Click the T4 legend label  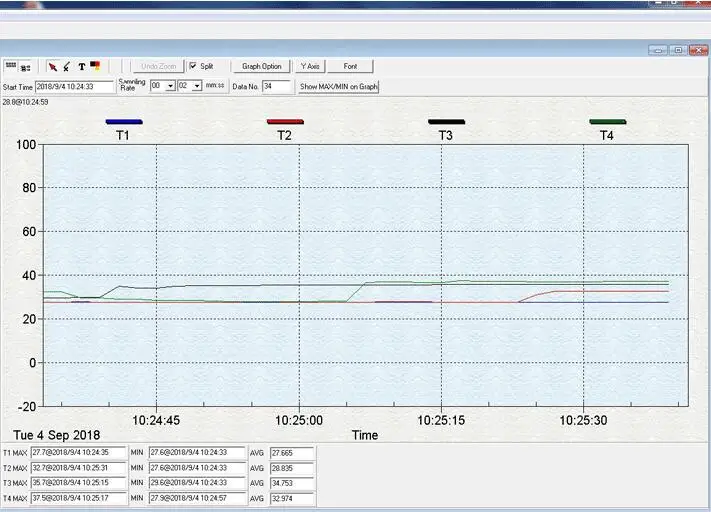(x=607, y=136)
